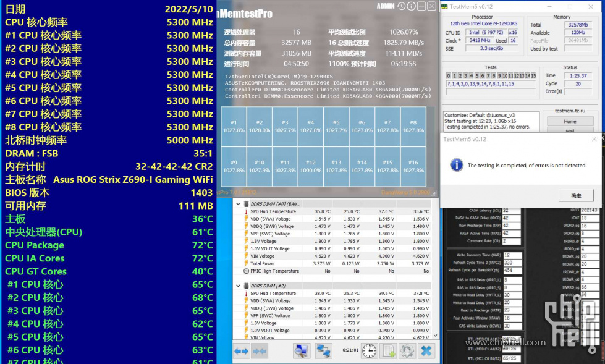Click the HWiNFO clock reset icon
This screenshot has width=605, height=364.
(x=369, y=351)
